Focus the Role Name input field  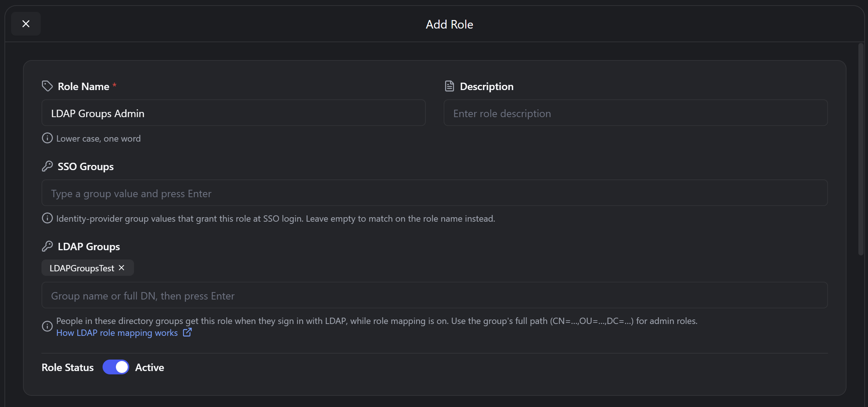(234, 113)
